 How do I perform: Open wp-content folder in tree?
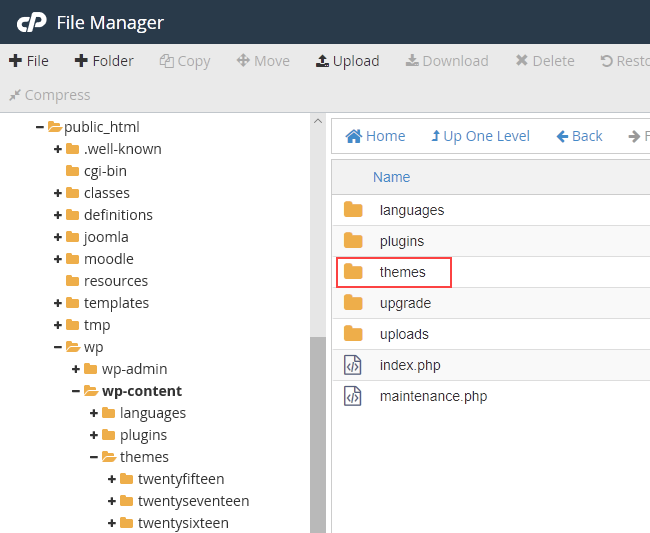tap(142, 391)
